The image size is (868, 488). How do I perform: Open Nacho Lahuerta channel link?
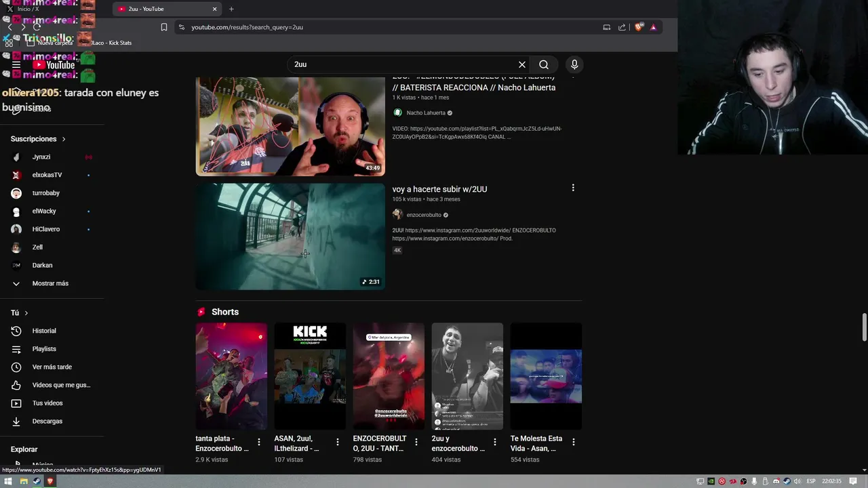pos(426,113)
